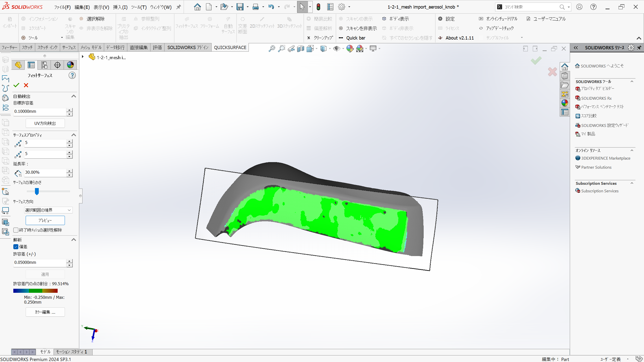The height and width of the screenshot is (362, 644).
Task: Open the ツール(T) menu
Action: pos(139,7)
